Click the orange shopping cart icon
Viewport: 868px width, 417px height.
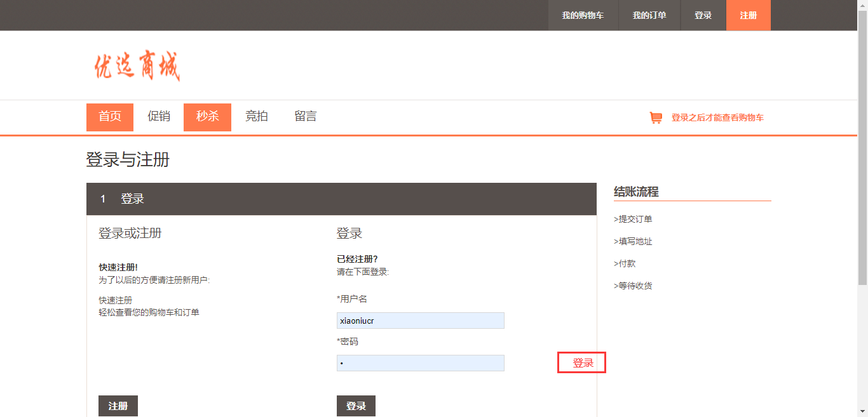tap(655, 117)
